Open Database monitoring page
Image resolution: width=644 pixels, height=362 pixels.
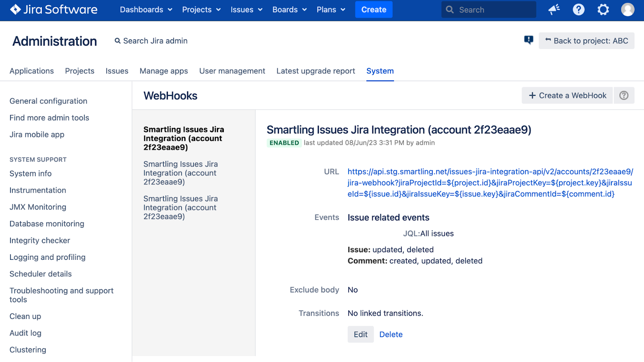coord(47,224)
